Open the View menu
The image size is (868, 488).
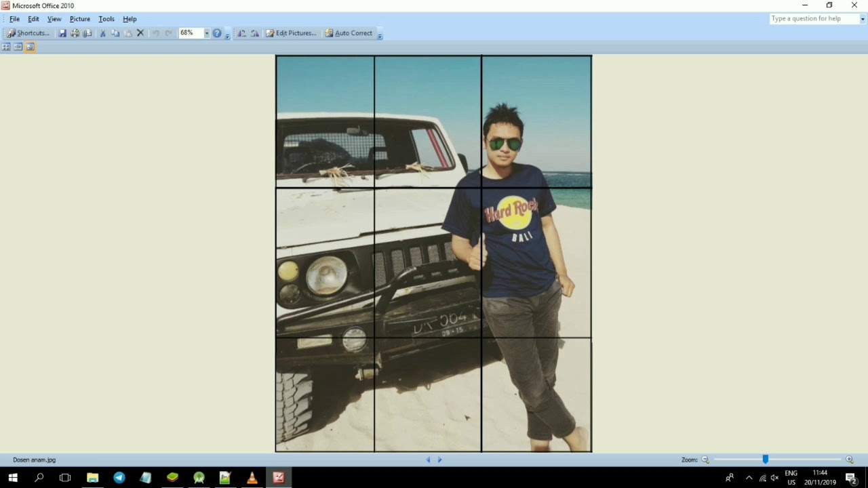pyautogui.click(x=54, y=19)
